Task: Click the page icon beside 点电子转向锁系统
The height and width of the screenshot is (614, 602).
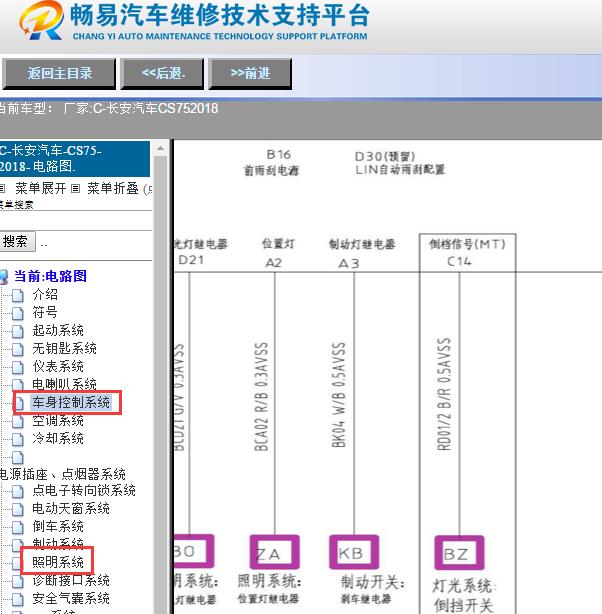Action: point(18,491)
